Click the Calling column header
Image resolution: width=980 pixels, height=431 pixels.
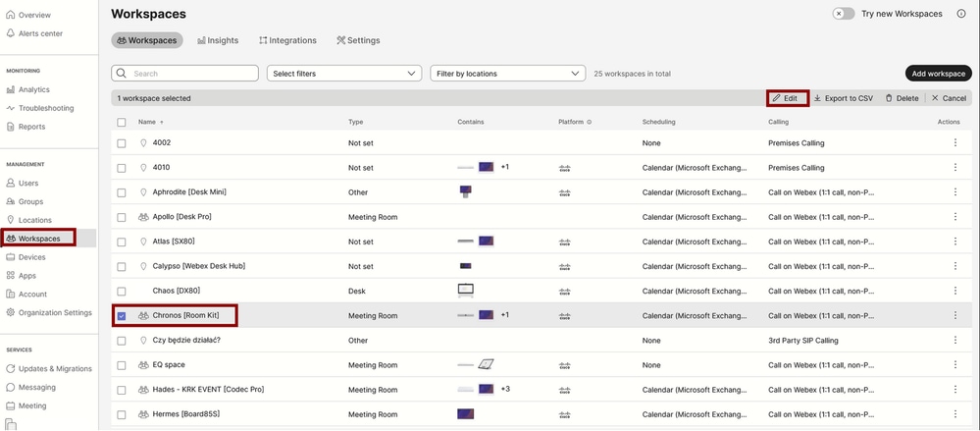(x=778, y=122)
